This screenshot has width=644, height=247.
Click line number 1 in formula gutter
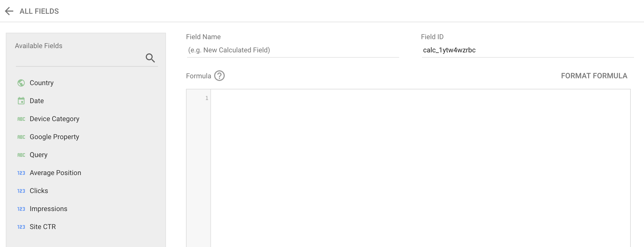point(207,98)
